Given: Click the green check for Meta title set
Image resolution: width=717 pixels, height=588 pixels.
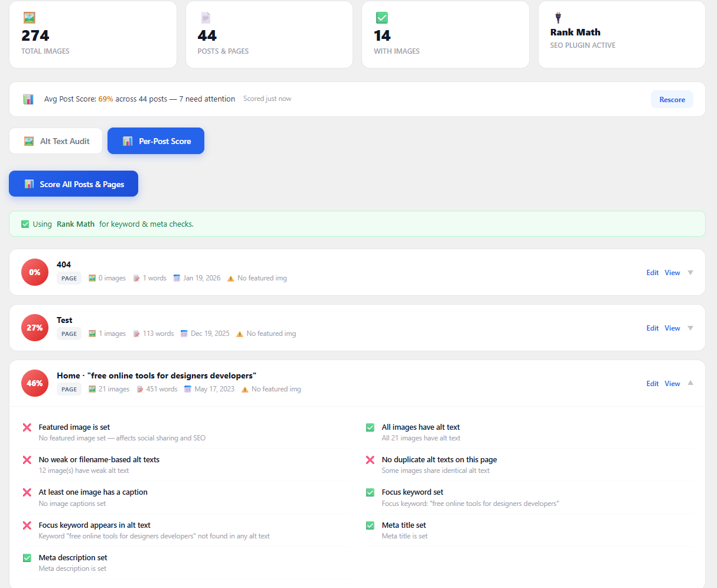Looking at the screenshot, I should (x=370, y=525).
